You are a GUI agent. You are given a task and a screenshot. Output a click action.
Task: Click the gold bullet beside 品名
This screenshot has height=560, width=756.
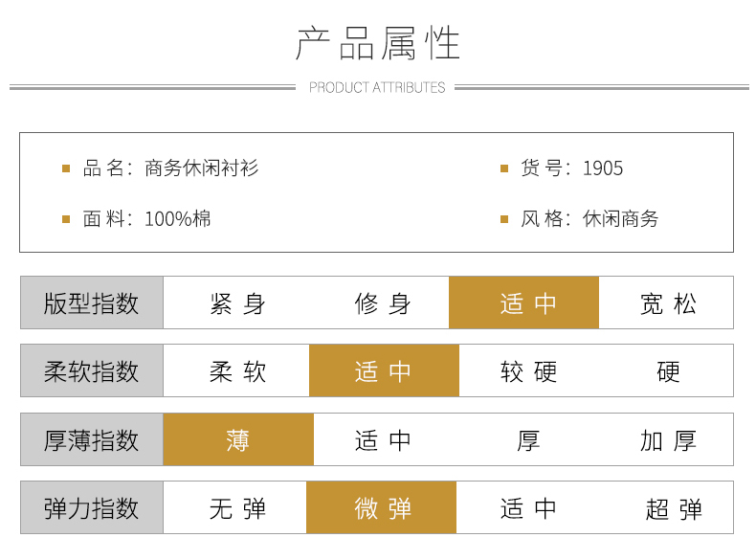66,168
